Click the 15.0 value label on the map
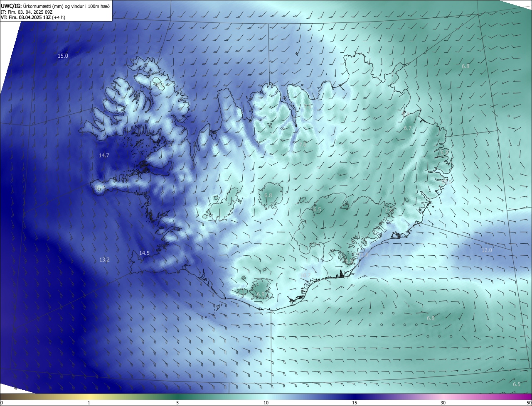 click(63, 56)
